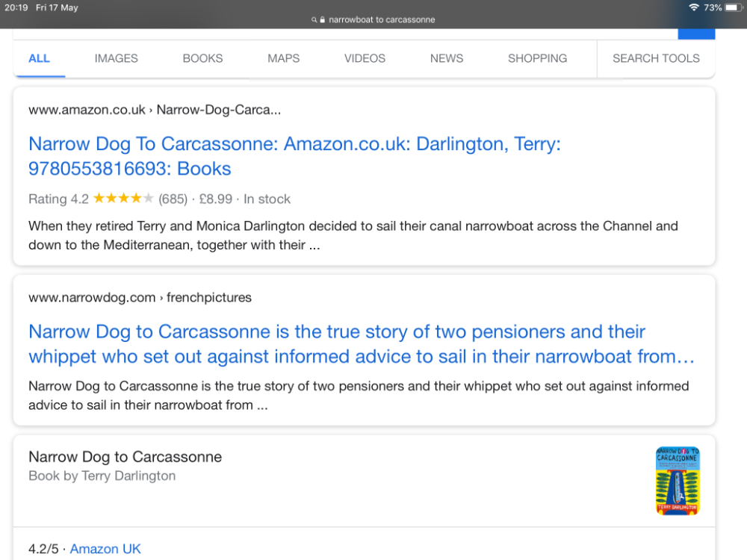Open the book cover thumbnail
The width and height of the screenshot is (747, 560).
tap(678, 480)
